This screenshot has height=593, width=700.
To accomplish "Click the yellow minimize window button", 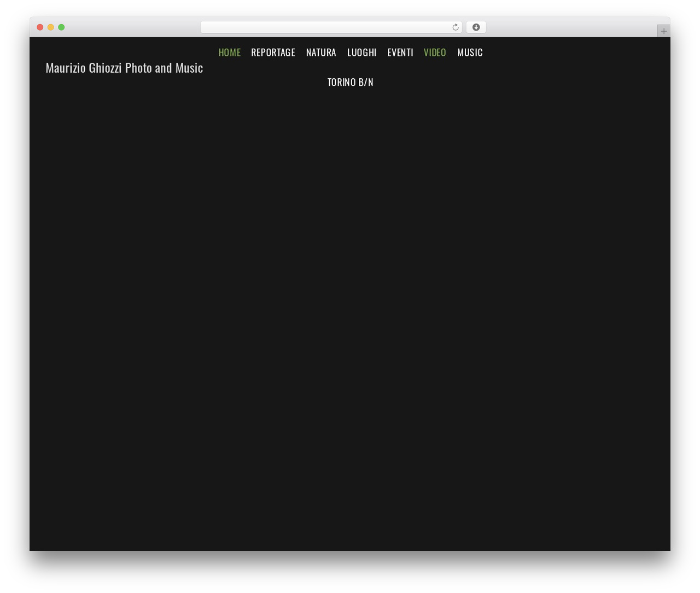I will click(x=51, y=27).
